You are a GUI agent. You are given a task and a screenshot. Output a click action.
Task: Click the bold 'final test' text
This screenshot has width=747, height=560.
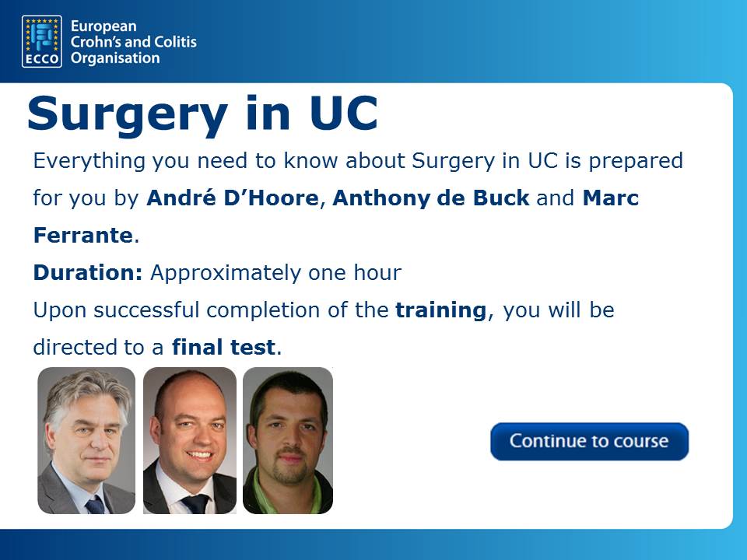223,348
